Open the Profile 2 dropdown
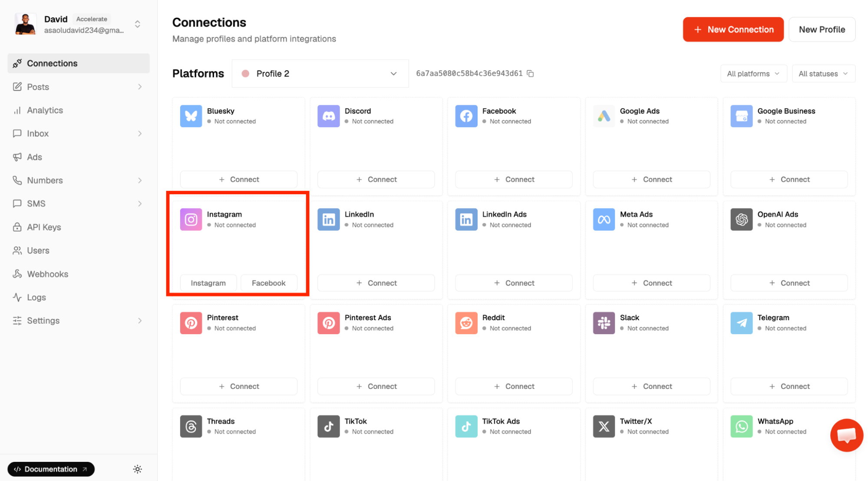 point(320,73)
